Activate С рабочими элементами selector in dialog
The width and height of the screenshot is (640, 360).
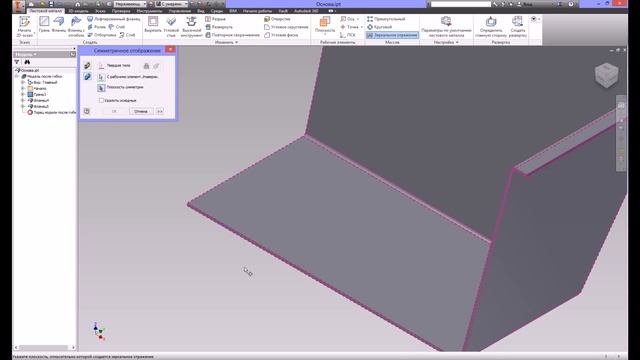click(101, 77)
